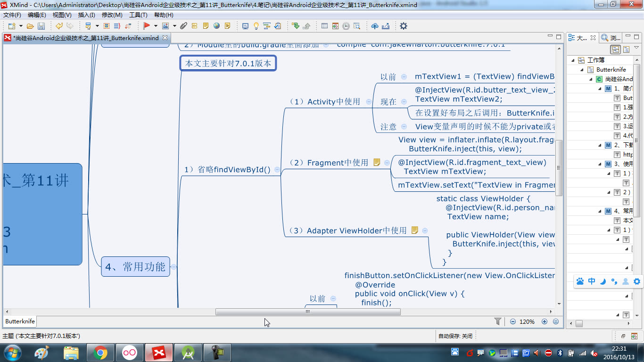
Task: Click the vertical scrollbar thumb of the canvas
Action: (559, 168)
